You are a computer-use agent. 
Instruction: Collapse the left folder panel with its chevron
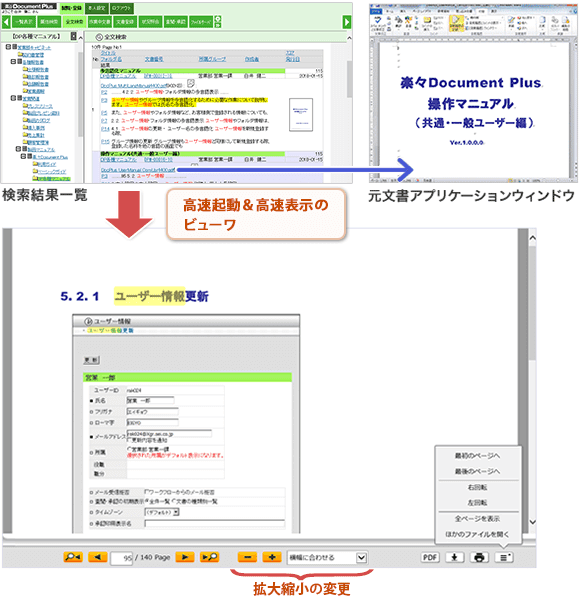pos(81,38)
